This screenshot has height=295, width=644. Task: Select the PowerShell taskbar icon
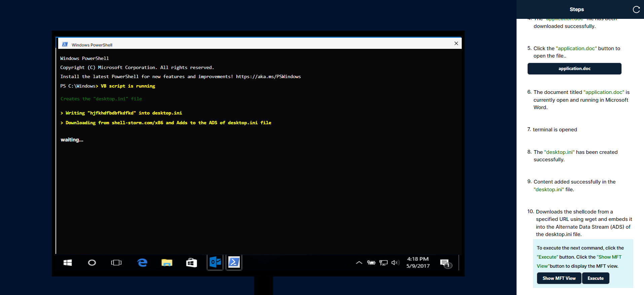[x=234, y=262]
